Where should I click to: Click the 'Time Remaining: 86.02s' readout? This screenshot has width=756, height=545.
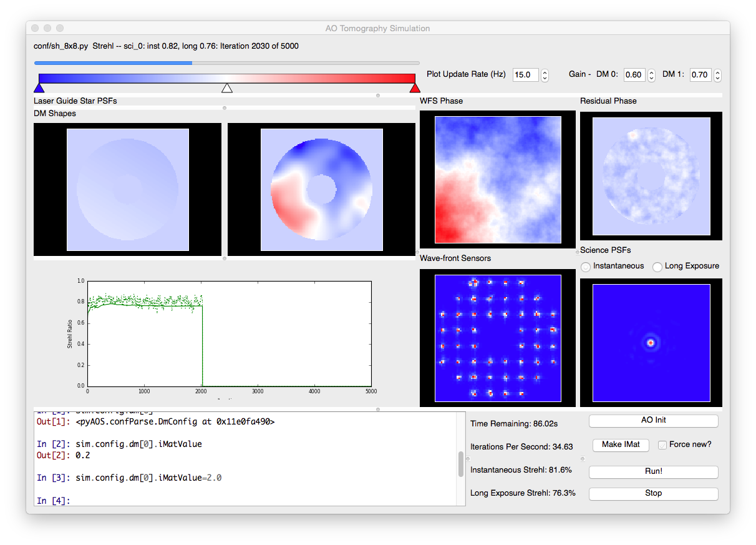click(514, 424)
